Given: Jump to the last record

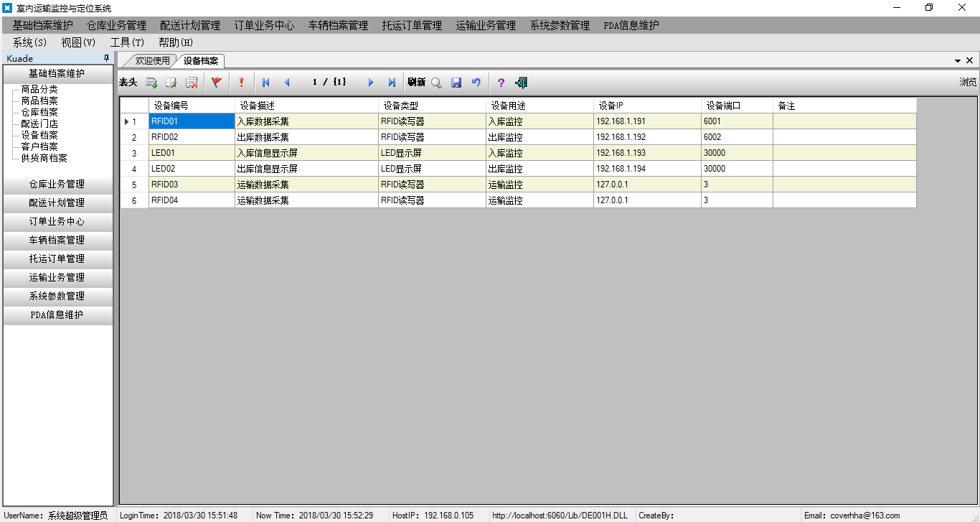Looking at the screenshot, I should coord(392,83).
